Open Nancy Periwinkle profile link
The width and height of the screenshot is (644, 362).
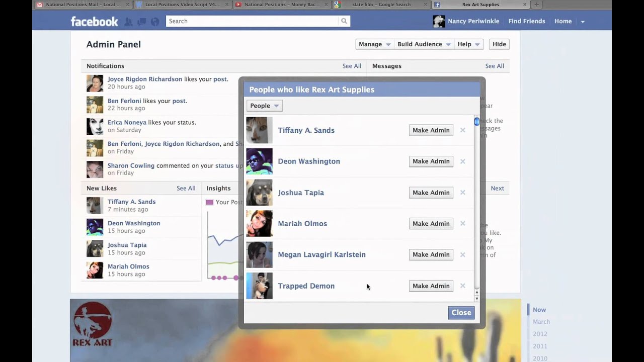pos(474,21)
